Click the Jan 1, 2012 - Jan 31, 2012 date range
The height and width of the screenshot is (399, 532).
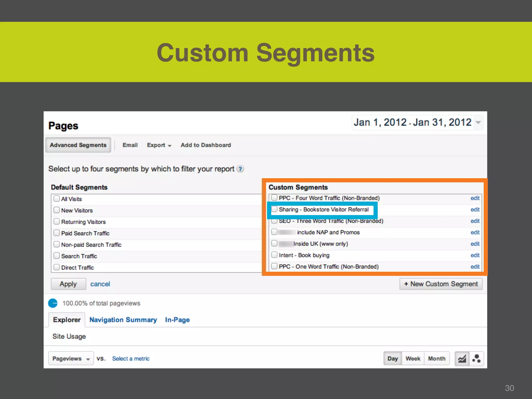click(x=413, y=122)
